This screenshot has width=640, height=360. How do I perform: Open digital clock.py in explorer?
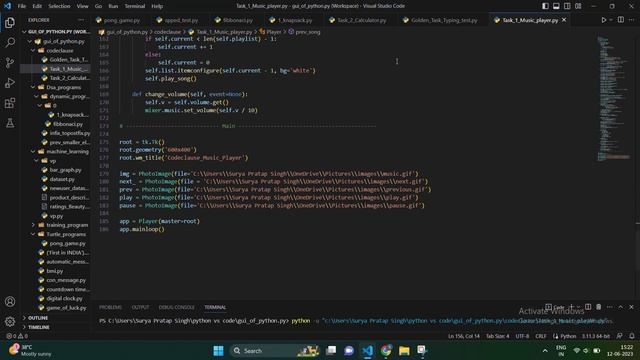(x=64, y=298)
